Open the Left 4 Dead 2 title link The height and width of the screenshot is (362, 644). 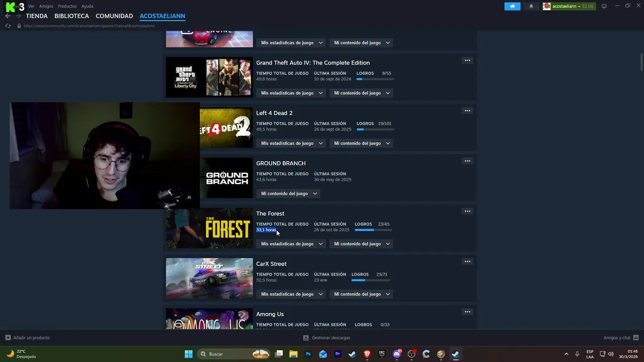click(274, 113)
